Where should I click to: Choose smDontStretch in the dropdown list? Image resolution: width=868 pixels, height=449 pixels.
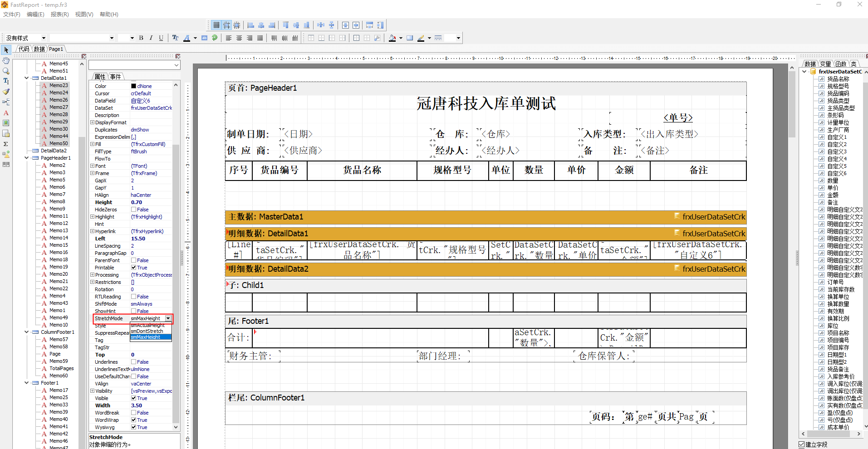pyautogui.click(x=151, y=331)
